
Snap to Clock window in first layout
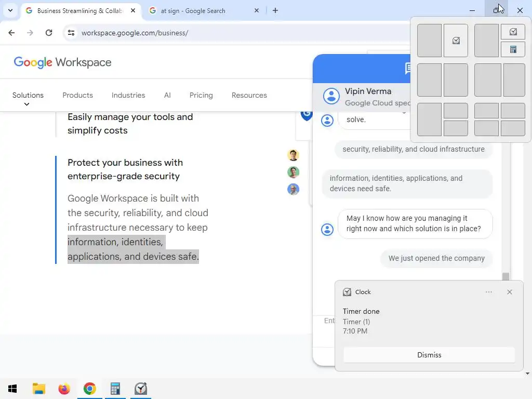pos(456,41)
